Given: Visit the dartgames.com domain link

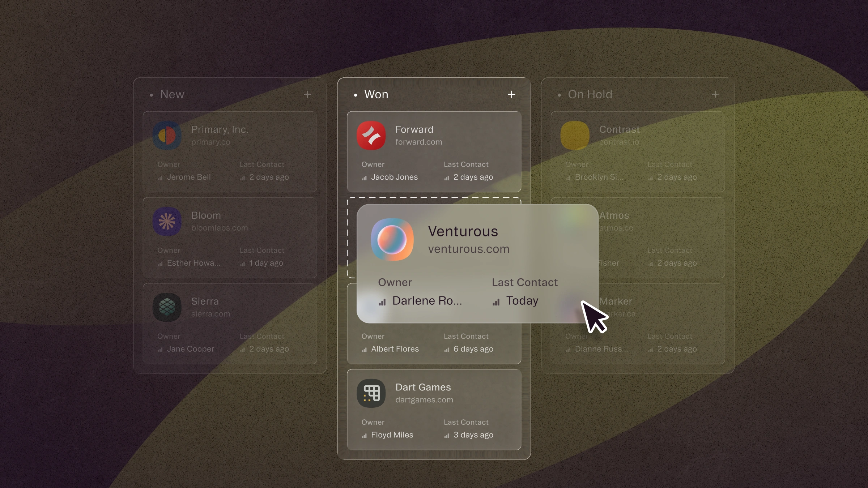Looking at the screenshot, I should tap(424, 400).
